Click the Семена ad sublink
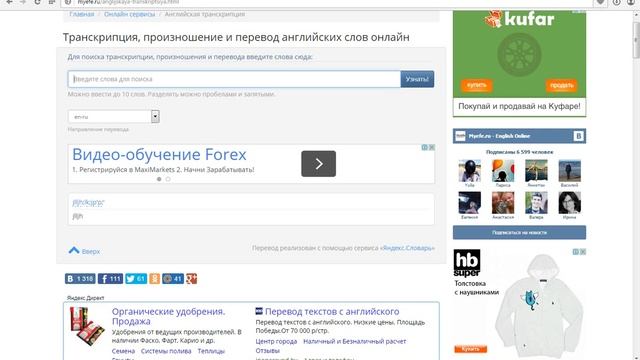Screen dimensions: 640x360 123,351
